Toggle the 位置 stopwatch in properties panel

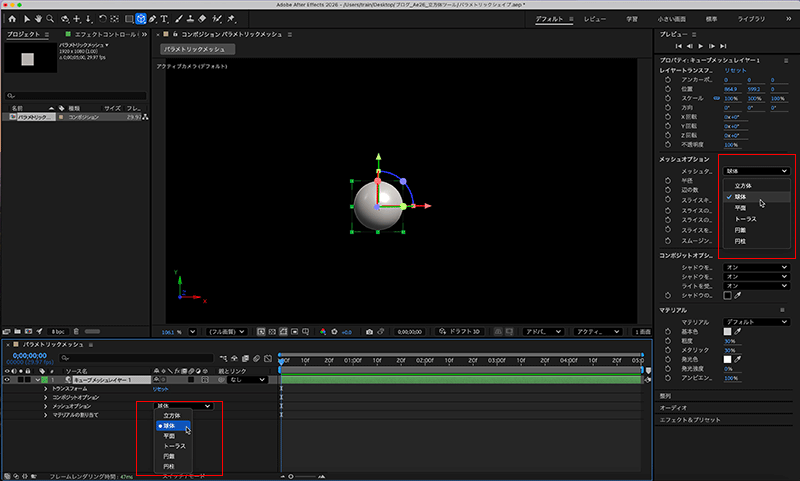[x=667, y=89]
